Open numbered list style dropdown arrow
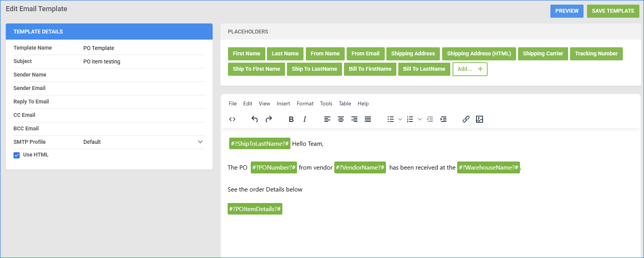 point(420,119)
